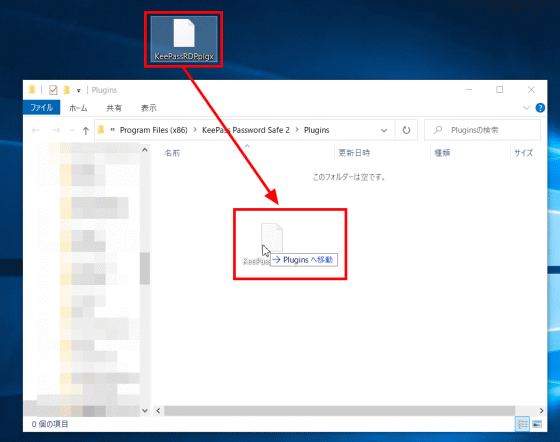The height and width of the screenshot is (442, 560).
Task: Click the navigation pane vertical scrollbar thumb
Action: point(145,268)
